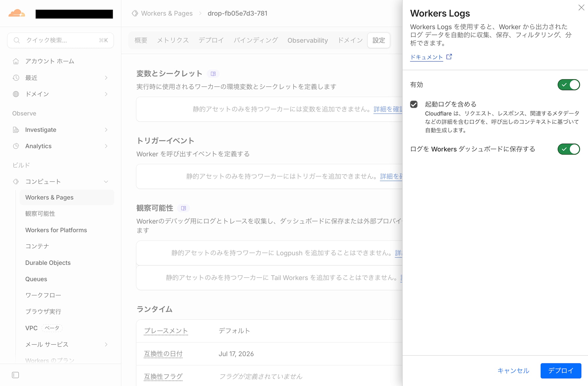588x386 pixels.
Task: Click the Analytics pie chart icon
Action: point(16,146)
